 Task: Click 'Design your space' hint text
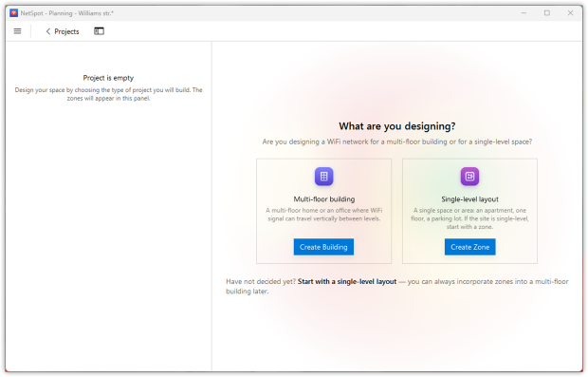pos(108,94)
